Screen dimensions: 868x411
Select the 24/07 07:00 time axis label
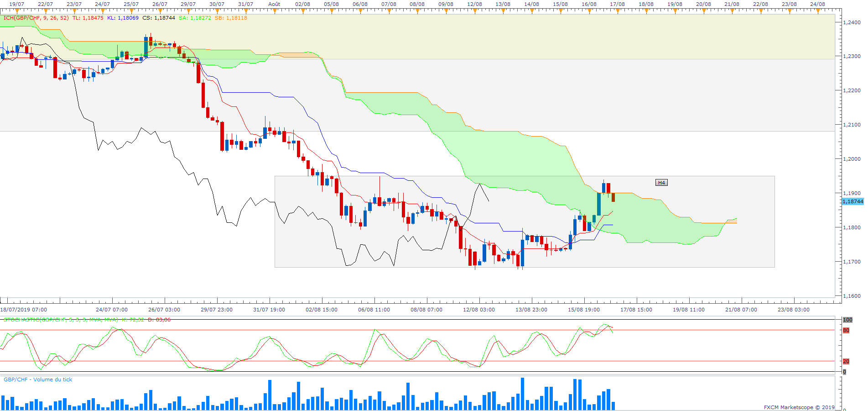point(112,310)
